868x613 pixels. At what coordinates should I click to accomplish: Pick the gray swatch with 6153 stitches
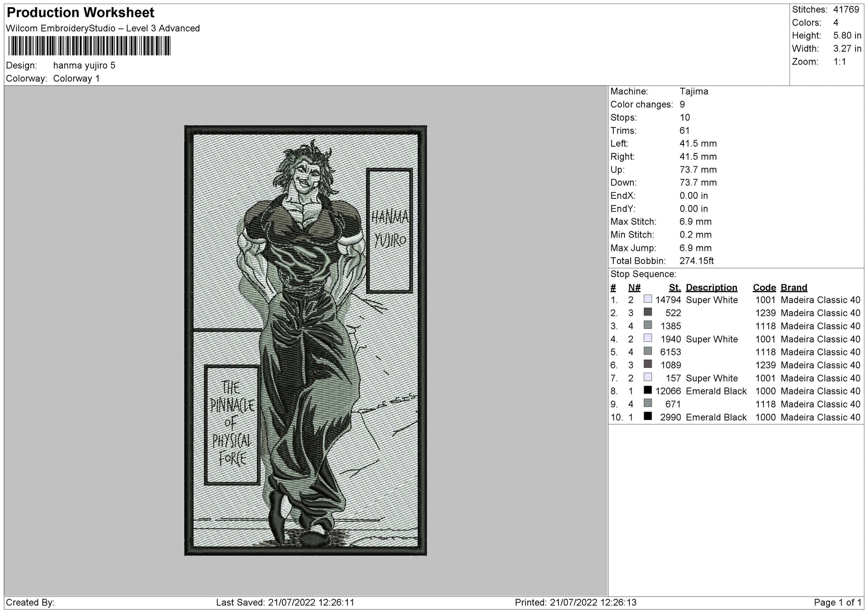click(x=648, y=351)
